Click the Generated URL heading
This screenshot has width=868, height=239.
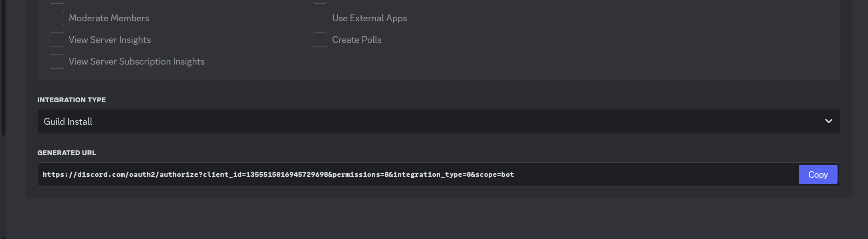coord(67,153)
